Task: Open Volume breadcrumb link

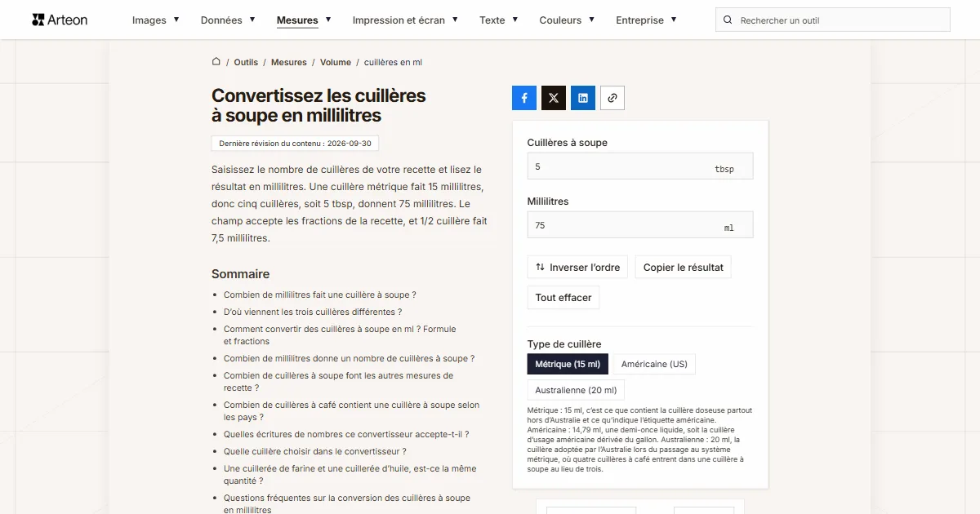Action: (x=336, y=62)
